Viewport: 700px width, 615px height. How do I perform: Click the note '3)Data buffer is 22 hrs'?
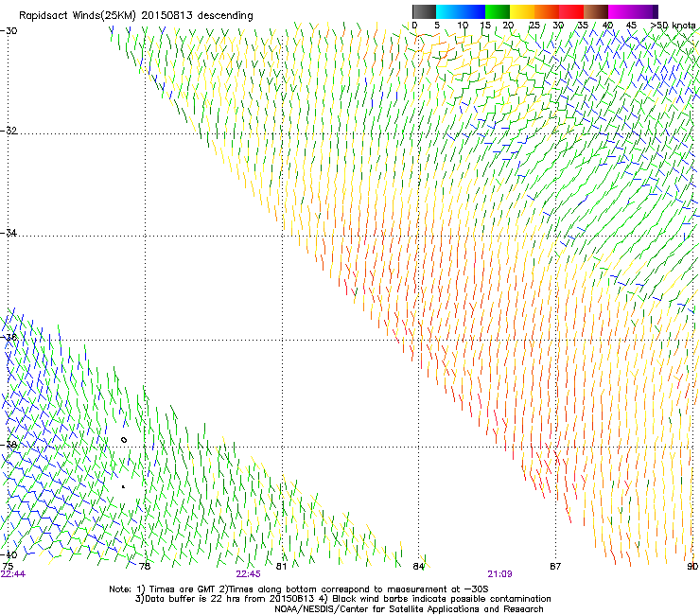pos(188,599)
